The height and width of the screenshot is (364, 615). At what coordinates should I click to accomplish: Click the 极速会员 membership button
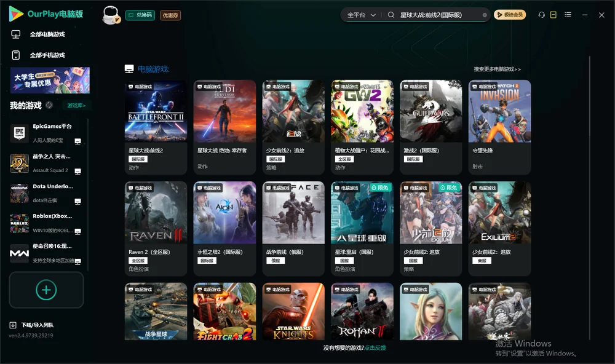coord(510,15)
